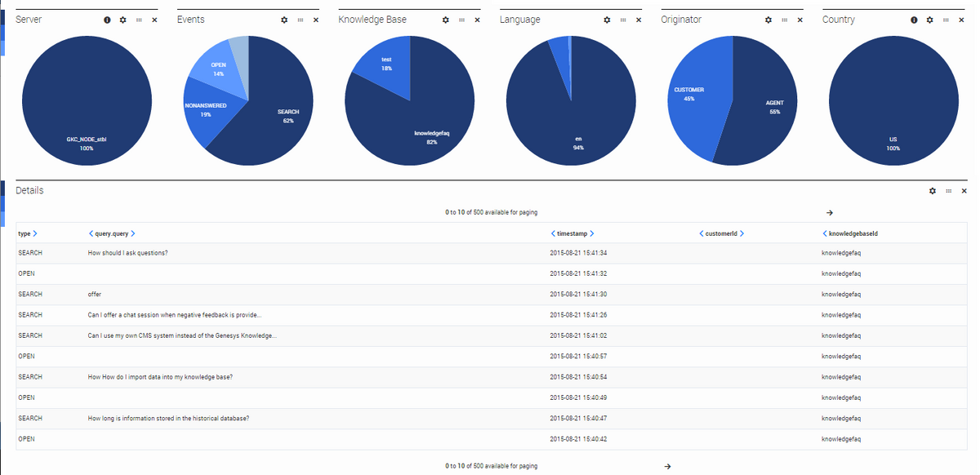Screen dimensions: 980x475
Task: Move type column right with chevron
Action: [34, 233]
